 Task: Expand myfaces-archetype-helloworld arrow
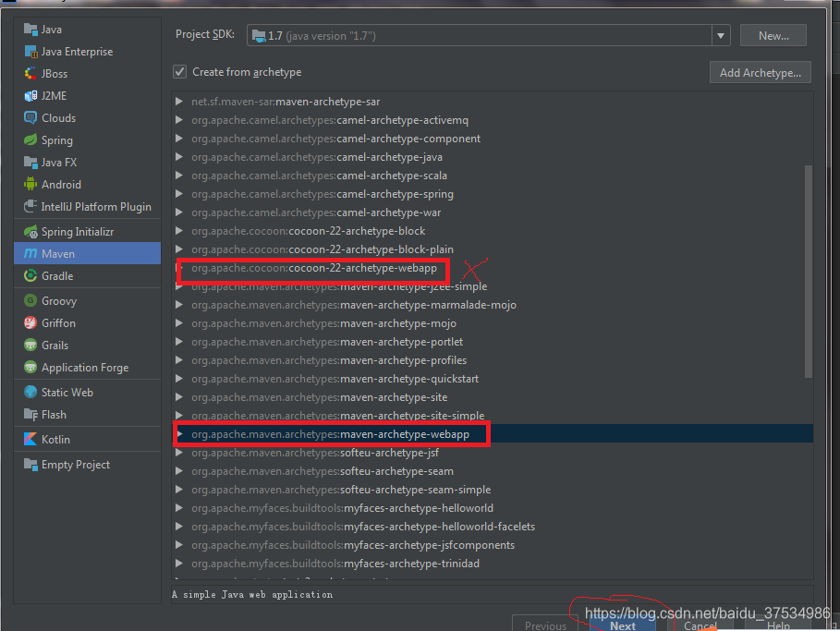pyautogui.click(x=179, y=508)
